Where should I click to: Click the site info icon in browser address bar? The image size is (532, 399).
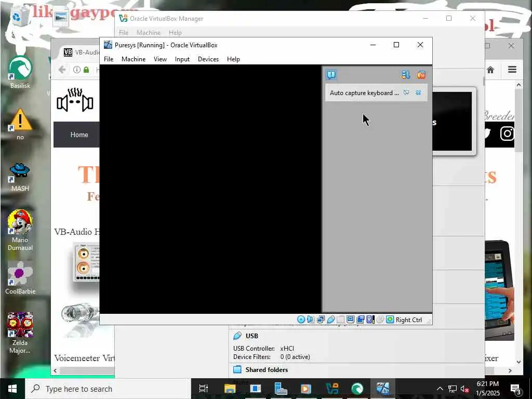[x=77, y=70]
